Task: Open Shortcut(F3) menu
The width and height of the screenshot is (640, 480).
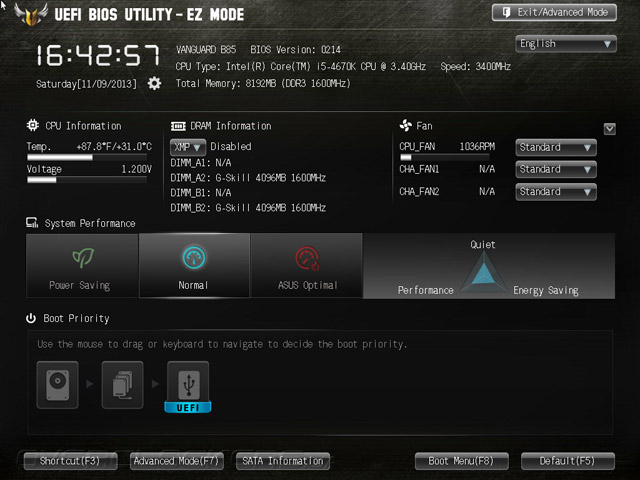Action: click(70, 461)
